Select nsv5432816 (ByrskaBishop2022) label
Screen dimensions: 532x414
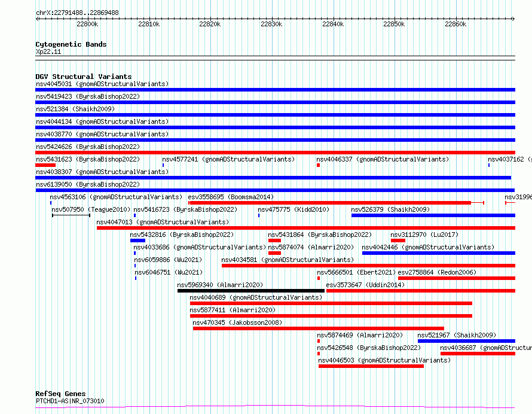pyautogui.click(x=182, y=235)
